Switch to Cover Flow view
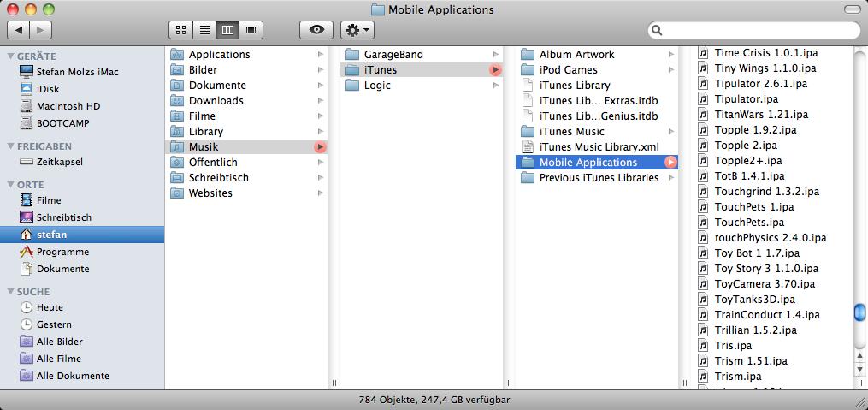The image size is (868, 410). [251, 30]
